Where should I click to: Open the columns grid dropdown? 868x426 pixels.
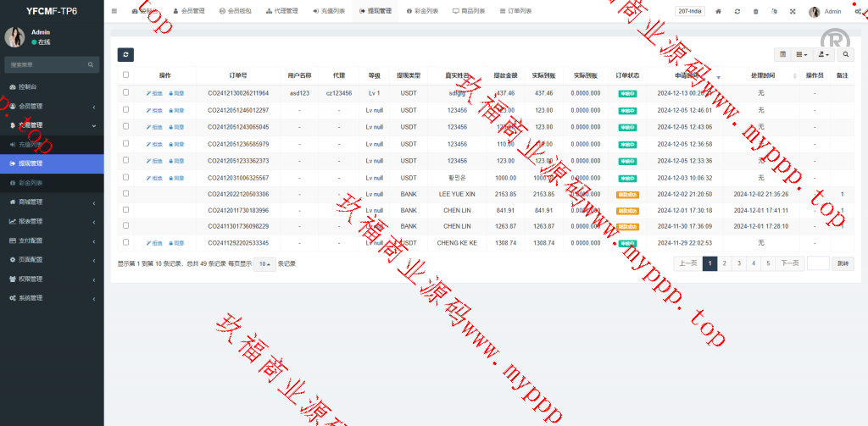(801, 54)
